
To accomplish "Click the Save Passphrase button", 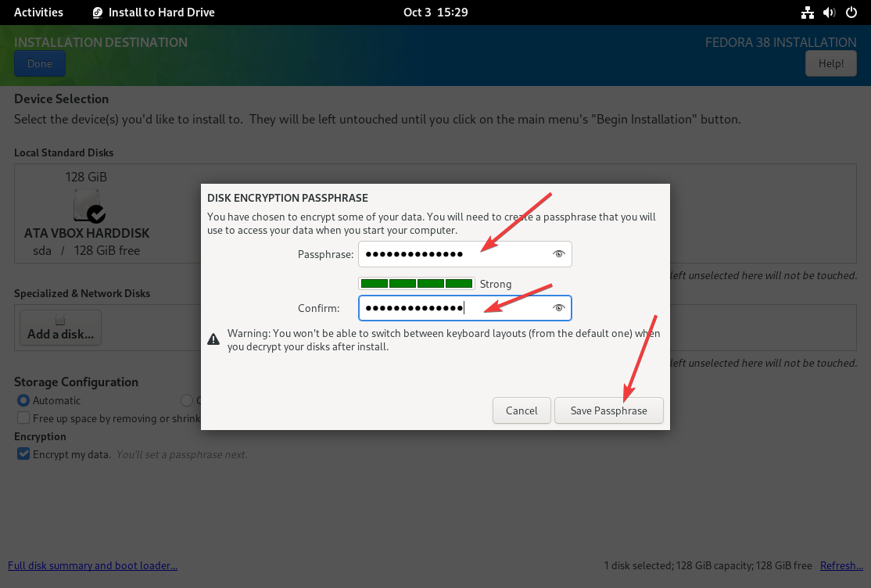I will coord(608,411).
